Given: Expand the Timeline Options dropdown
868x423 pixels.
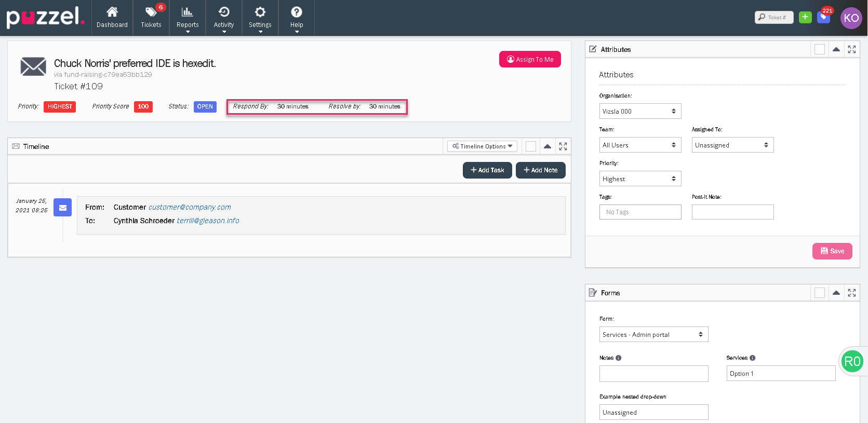Looking at the screenshot, I should 482,146.
